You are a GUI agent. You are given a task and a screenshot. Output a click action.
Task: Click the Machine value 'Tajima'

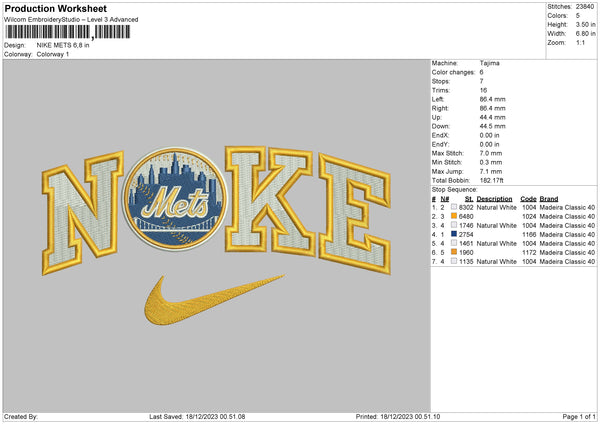point(489,63)
